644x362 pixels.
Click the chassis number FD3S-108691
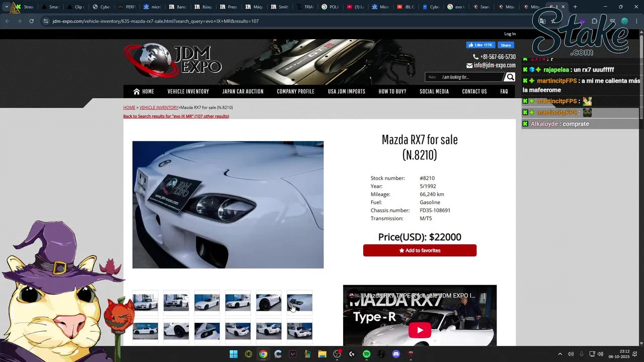tap(435, 210)
